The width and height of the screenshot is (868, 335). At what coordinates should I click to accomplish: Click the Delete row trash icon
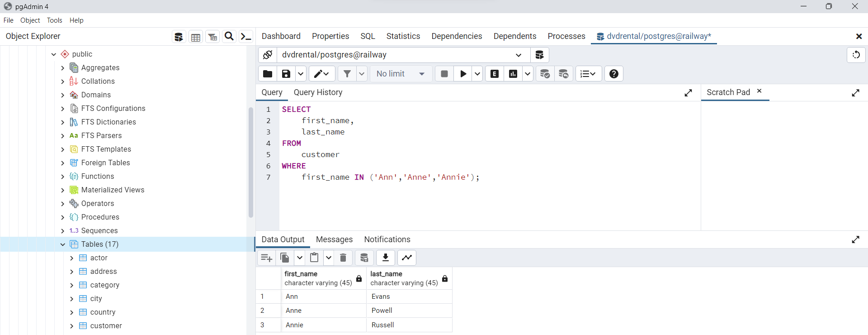pyautogui.click(x=343, y=258)
